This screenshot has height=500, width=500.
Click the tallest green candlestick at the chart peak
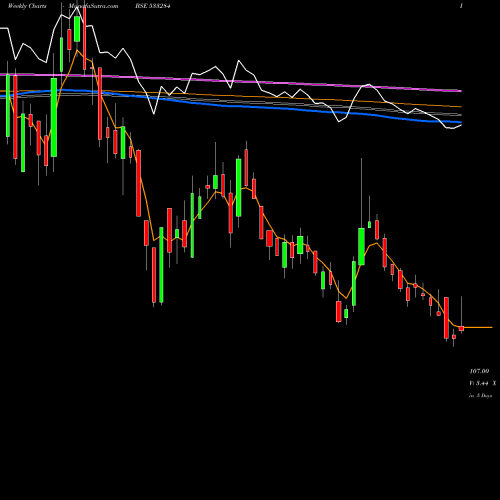(77, 29)
